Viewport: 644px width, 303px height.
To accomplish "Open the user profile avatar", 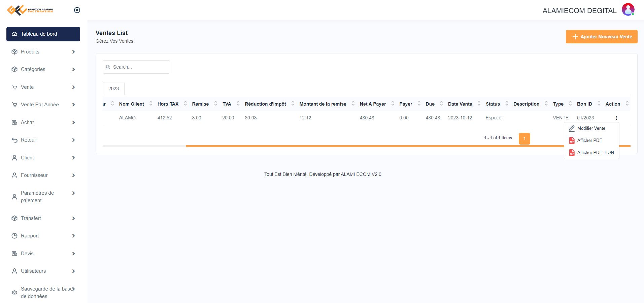I will pyautogui.click(x=628, y=10).
